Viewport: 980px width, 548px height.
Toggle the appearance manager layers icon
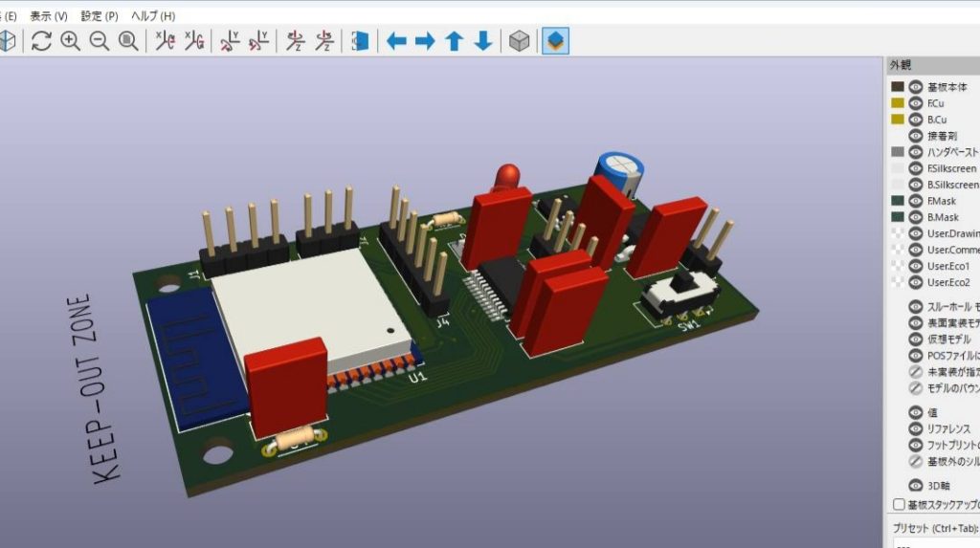[x=556, y=41]
